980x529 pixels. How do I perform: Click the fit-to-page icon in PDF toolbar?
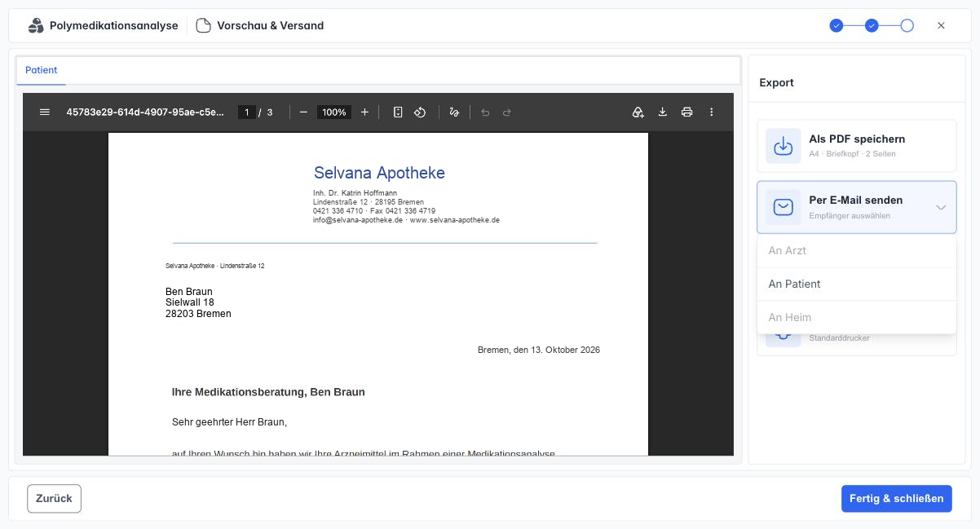(398, 112)
